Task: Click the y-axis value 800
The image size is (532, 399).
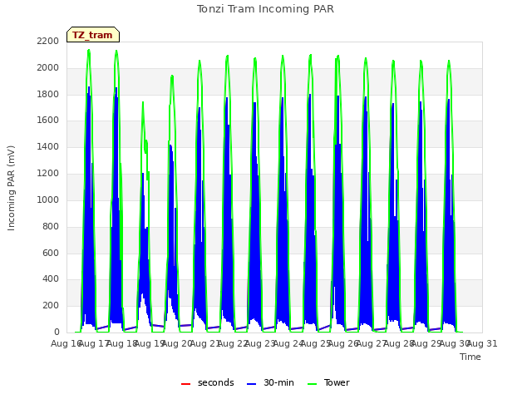Action: click(x=51, y=226)
